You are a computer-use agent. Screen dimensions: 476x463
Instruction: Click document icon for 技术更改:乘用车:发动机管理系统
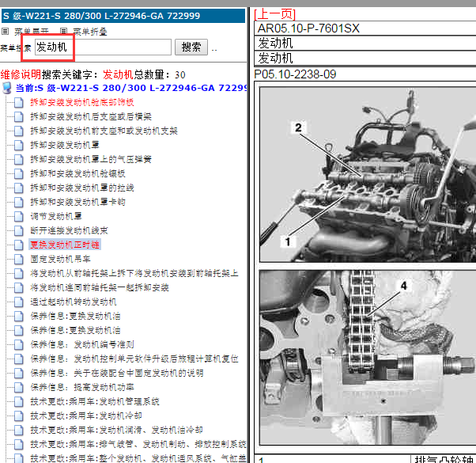pyautogui.click(x=18, y=402)
